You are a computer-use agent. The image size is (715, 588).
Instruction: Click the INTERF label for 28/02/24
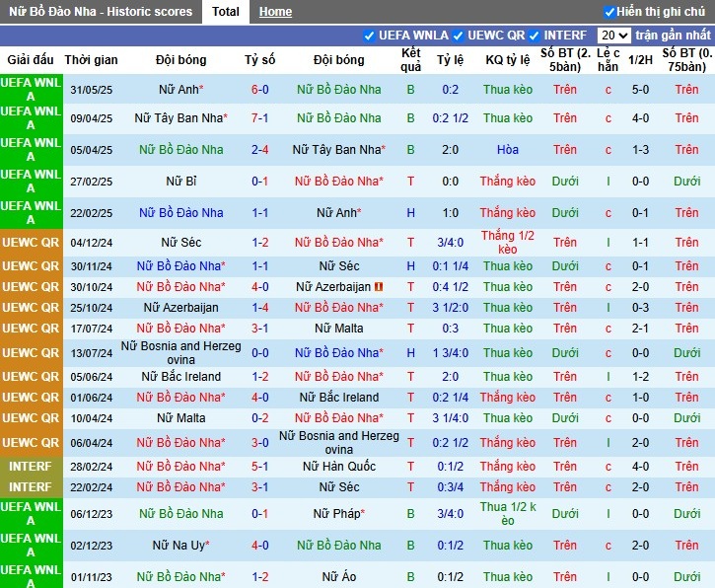tap(31, 467)
